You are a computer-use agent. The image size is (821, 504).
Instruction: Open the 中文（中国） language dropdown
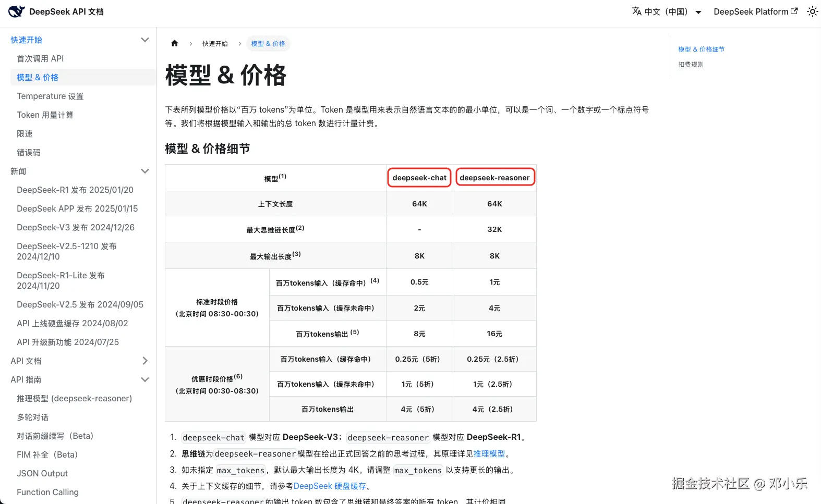pos(667,11)
